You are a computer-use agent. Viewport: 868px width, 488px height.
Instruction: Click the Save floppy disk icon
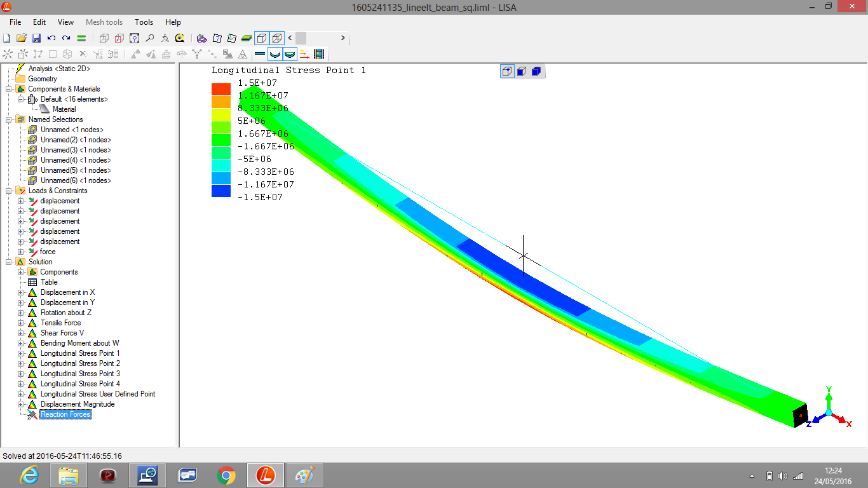[x=36, y=38]
